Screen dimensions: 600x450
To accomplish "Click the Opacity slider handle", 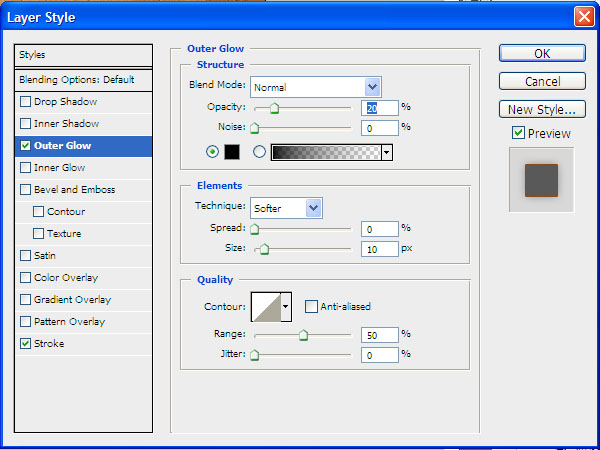I will coord(274,109).
